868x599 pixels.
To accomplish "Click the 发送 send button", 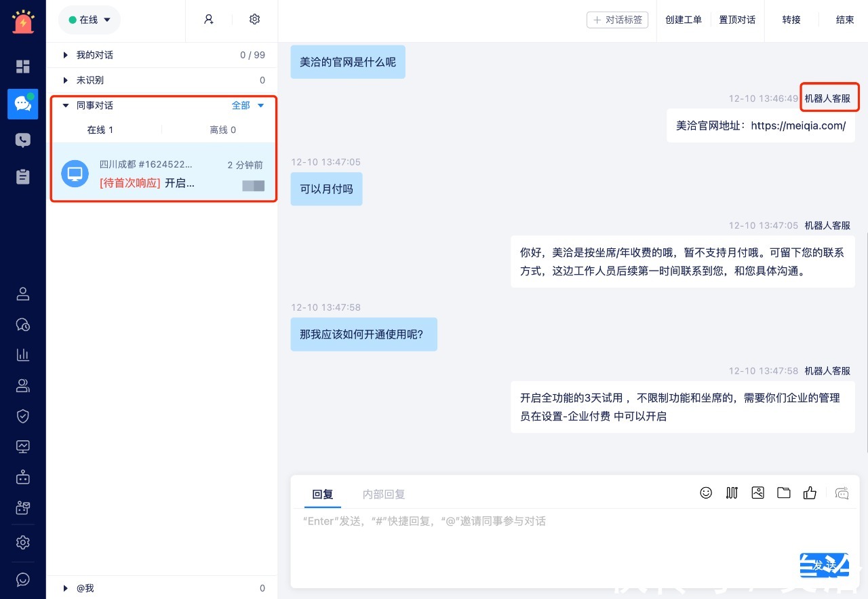I will (x=825, y=565).
